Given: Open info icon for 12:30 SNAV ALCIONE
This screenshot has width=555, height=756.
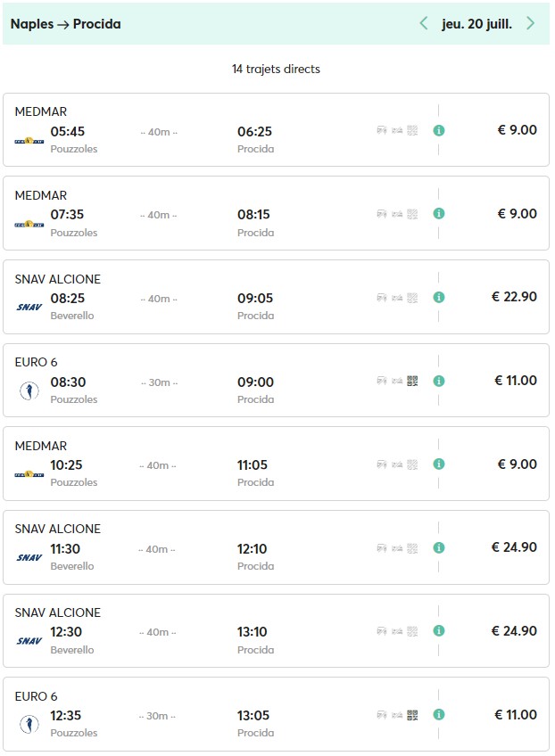Looking at the screenshot, I should (439, 631).
